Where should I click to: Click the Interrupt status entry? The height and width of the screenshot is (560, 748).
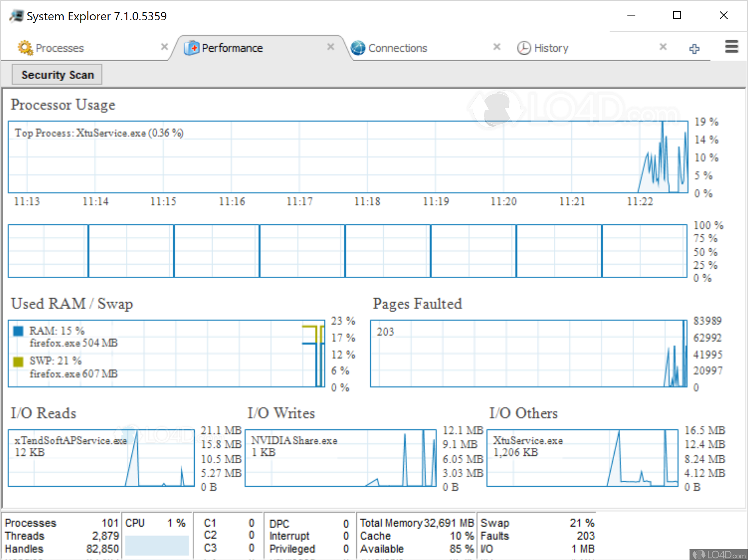(x=309, y=536)
